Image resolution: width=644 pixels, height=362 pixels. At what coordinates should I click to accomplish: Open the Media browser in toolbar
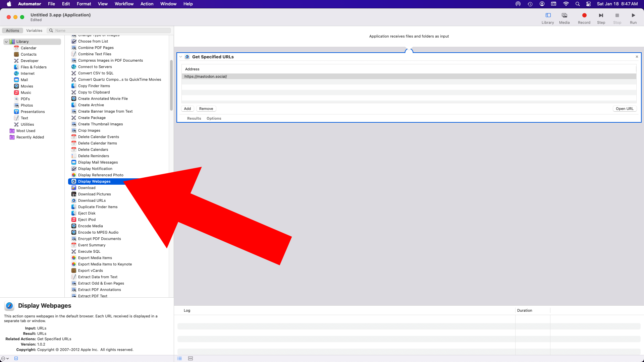pyautogui.click(x=564, y=18)
